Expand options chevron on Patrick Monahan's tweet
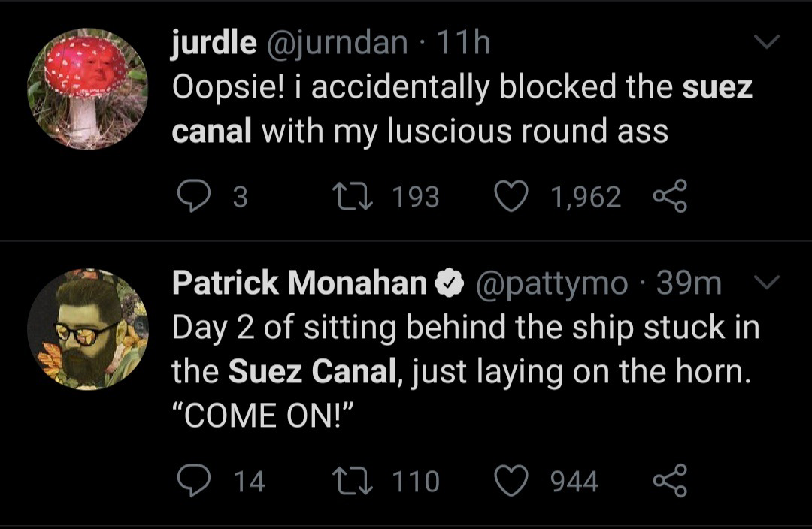This screenshot has height=529, width=812. tap(765, 283)
